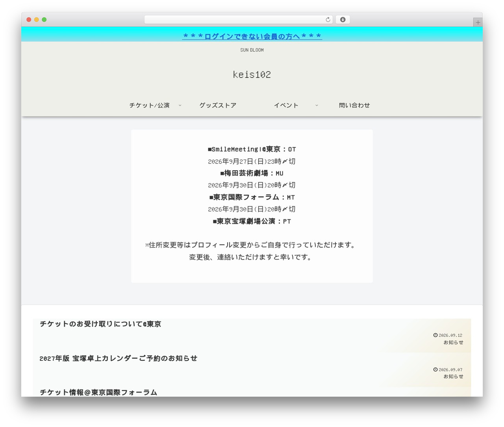Expand the イベント dropdown chevron
504x427 pixels.
tap(317, 106)
